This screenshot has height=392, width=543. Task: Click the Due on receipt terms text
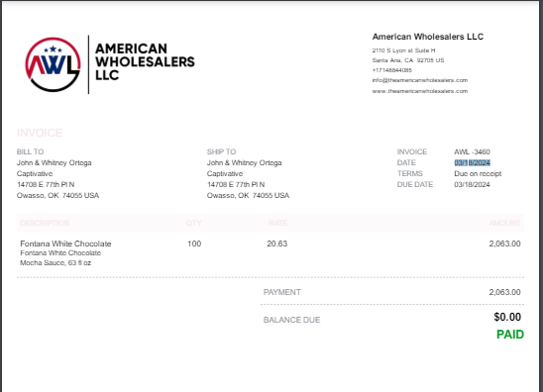pos(478,173)
